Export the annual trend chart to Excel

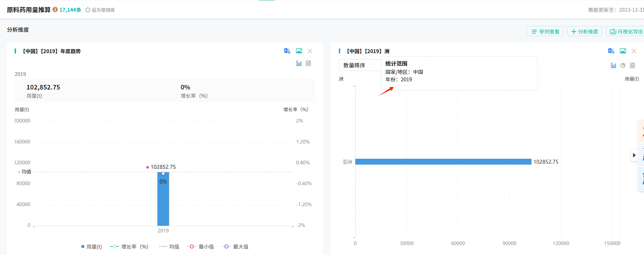point(287,51)
